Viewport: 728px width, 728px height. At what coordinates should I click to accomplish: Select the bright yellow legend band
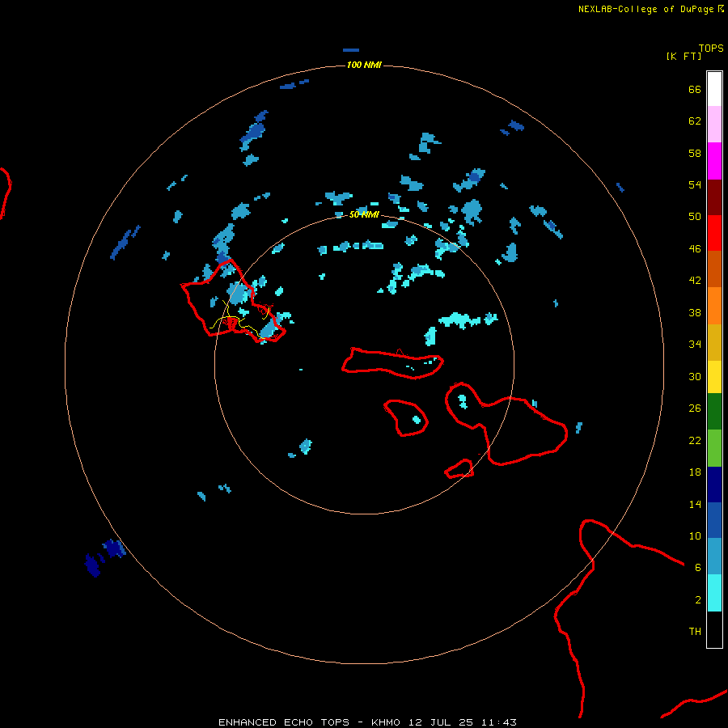[x=714, y=377]
